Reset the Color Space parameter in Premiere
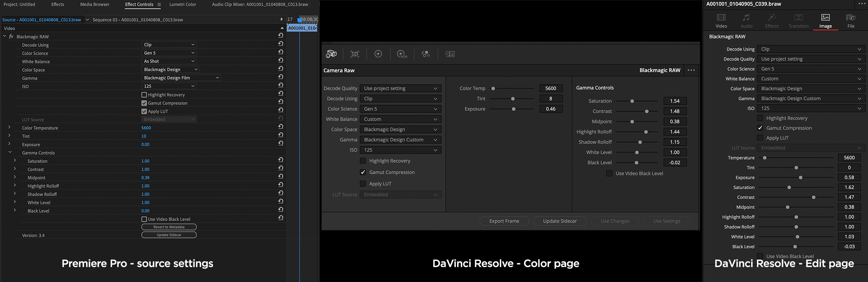This screenshot has height=282, width=868. point(281,69)
